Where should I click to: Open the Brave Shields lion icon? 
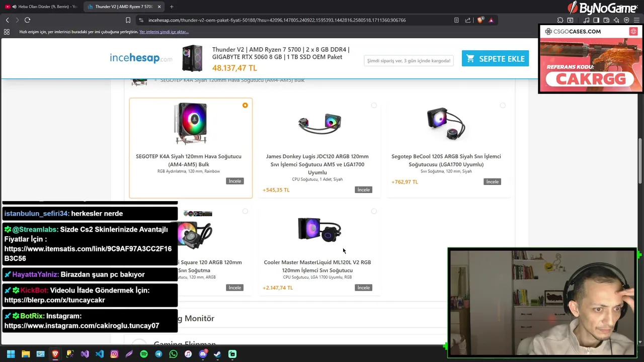tap(480, 20)
